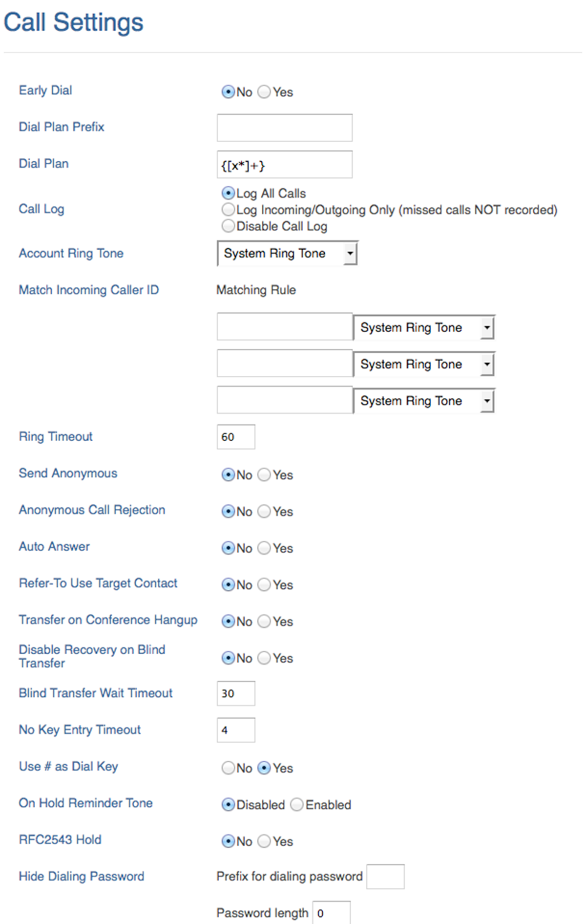Click the Blind Transfer Wait Timeout field
586x924 pixels.
[236, 693]
